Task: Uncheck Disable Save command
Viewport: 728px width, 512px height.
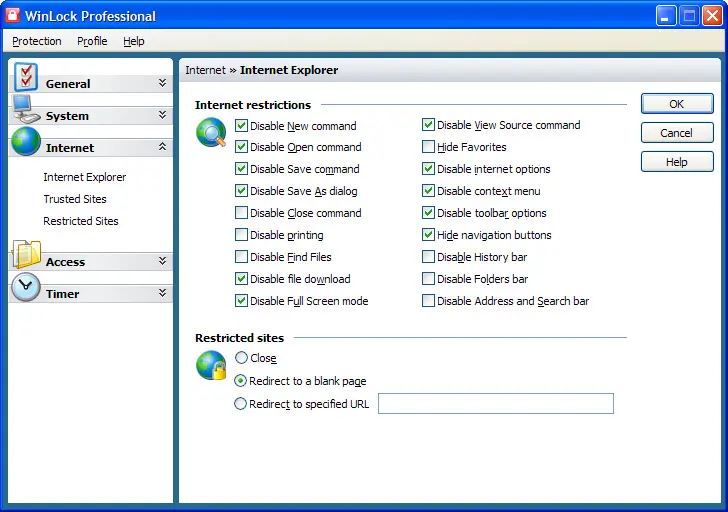Action: tap(241, 169)
